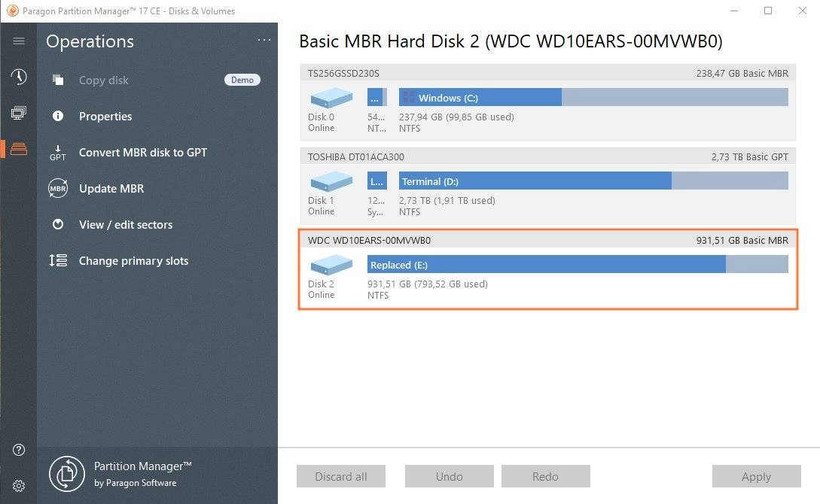Select the Terminal (D:) partition bar
Screen dimensions: 820x504
[593, 181]
